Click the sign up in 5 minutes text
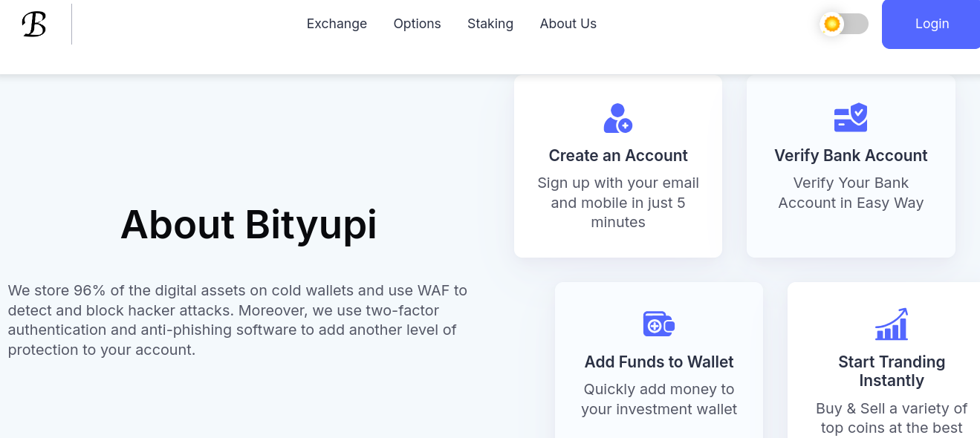980x438 pixels. point(618,203)
